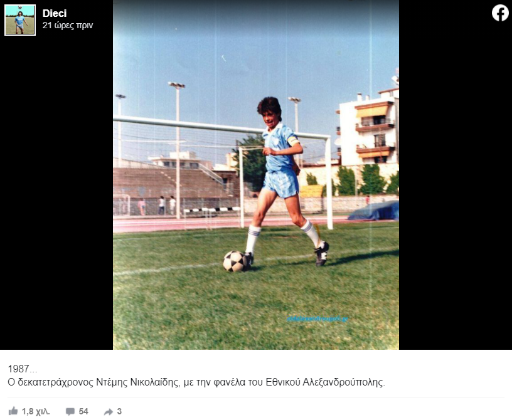Image resolution: width=512 pixels, height=420 pixels.
Task: Click the goal crossbar in the photo
Action: coord(220,127)
